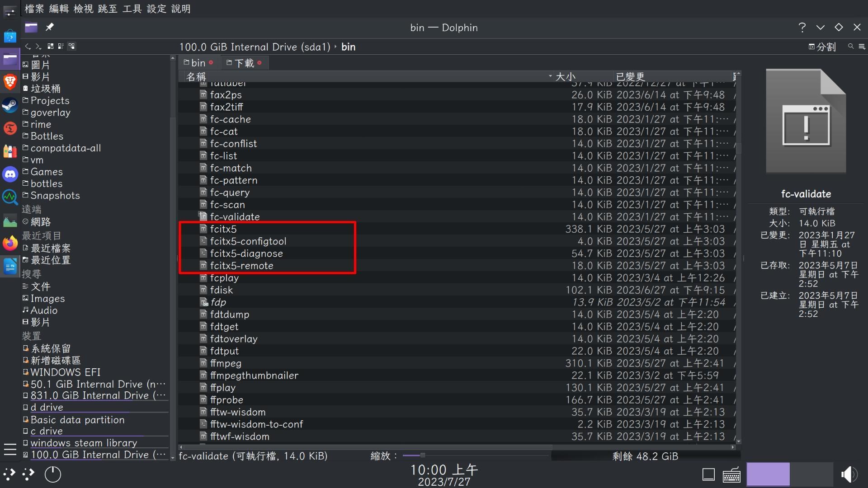The image size is (868, 488).
Task: Switch to icon view mode in the toolbar
Action: [50, 46]
